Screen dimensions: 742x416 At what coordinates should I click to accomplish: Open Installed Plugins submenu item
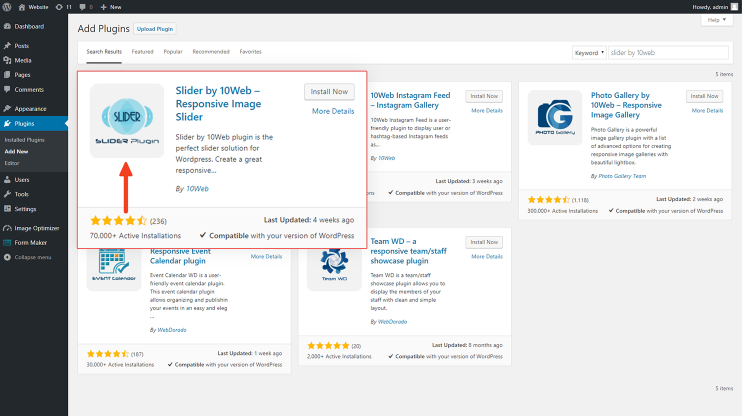[x=25, y=140]
